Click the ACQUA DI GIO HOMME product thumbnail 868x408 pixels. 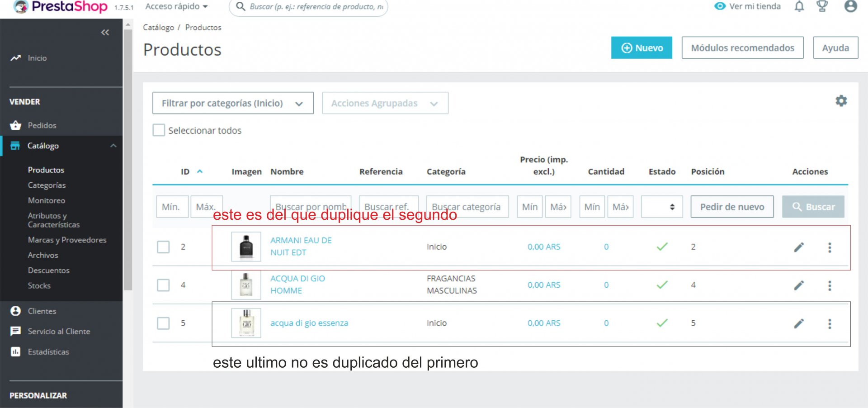click(246, 285)
